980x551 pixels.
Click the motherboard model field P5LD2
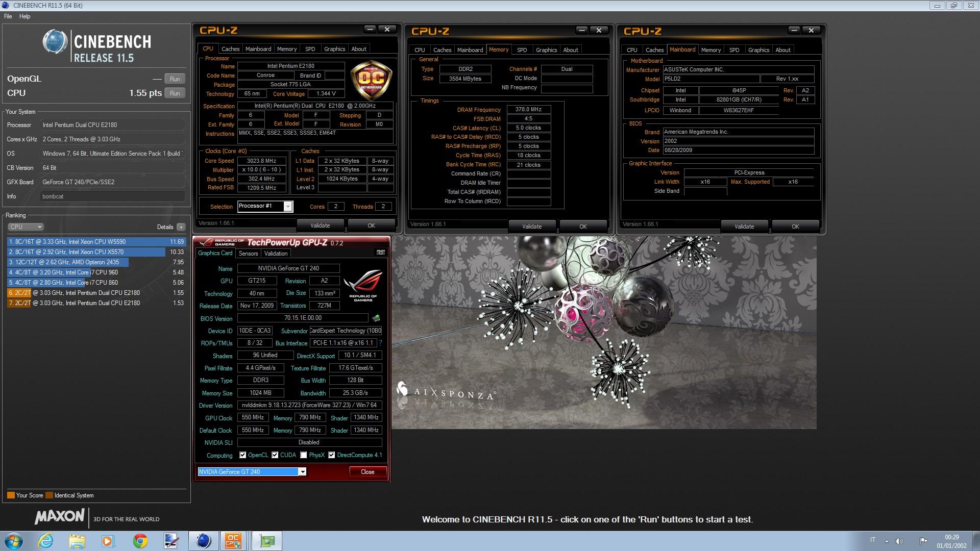[710, 79]
